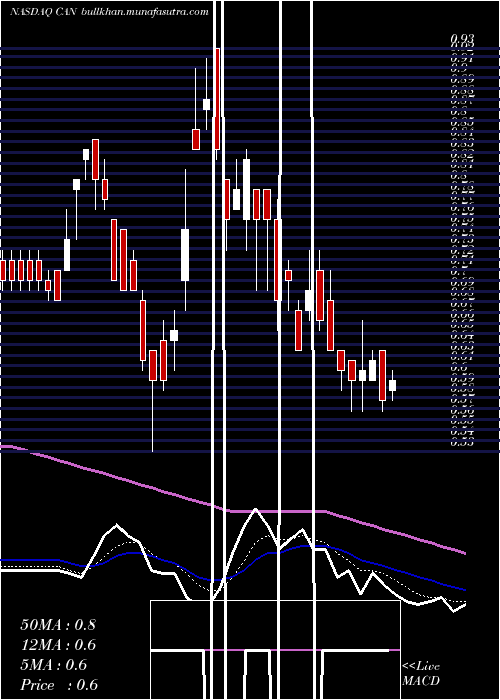Click the '50MA : 0.8' value text
This screenshot has width=500, height=700.
coord(58,625)
